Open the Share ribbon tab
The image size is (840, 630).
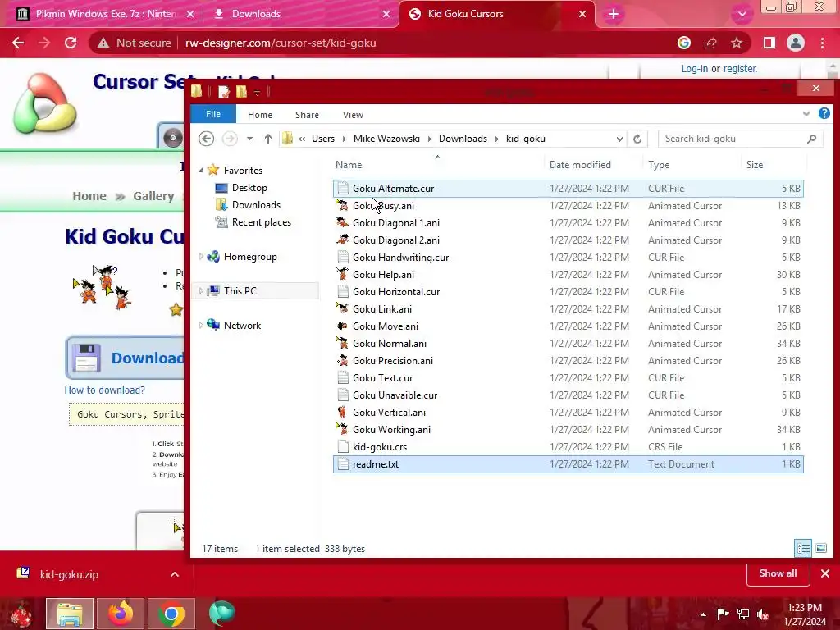pyautogui.click(x=307, y=115)
